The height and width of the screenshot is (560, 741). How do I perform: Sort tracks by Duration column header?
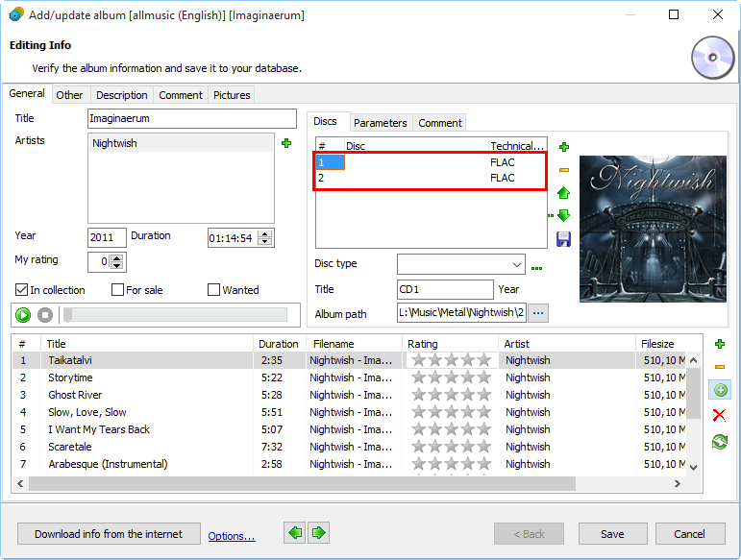click(x=279, y=344)
